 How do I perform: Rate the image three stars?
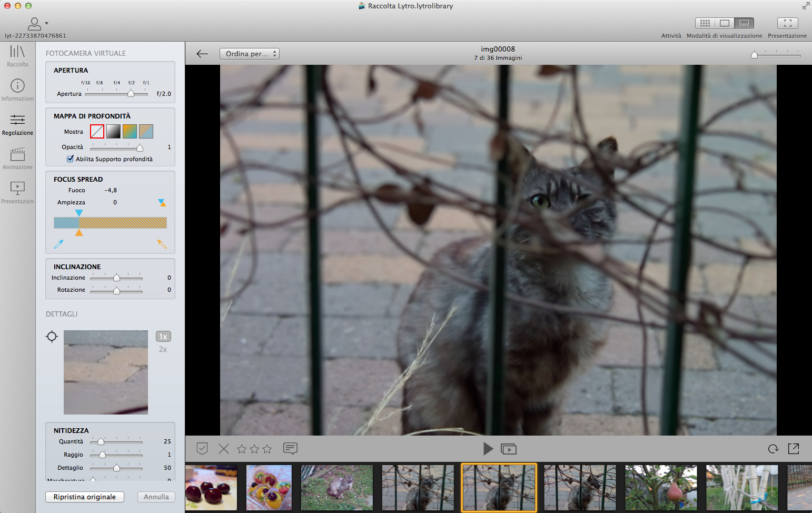267,449
